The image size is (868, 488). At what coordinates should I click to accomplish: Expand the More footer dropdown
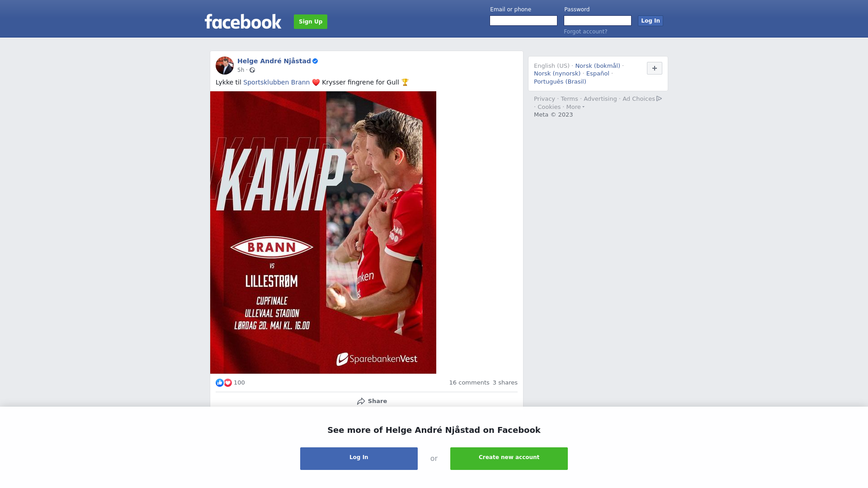[x=575, y=107]
